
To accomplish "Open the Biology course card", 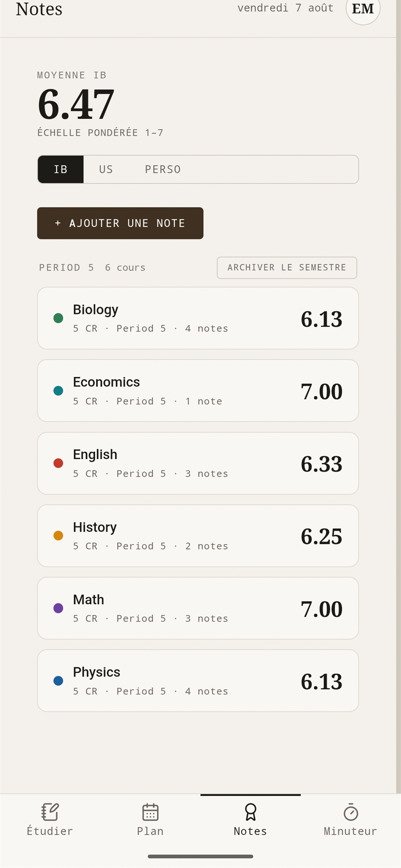I will click(198, 318).
